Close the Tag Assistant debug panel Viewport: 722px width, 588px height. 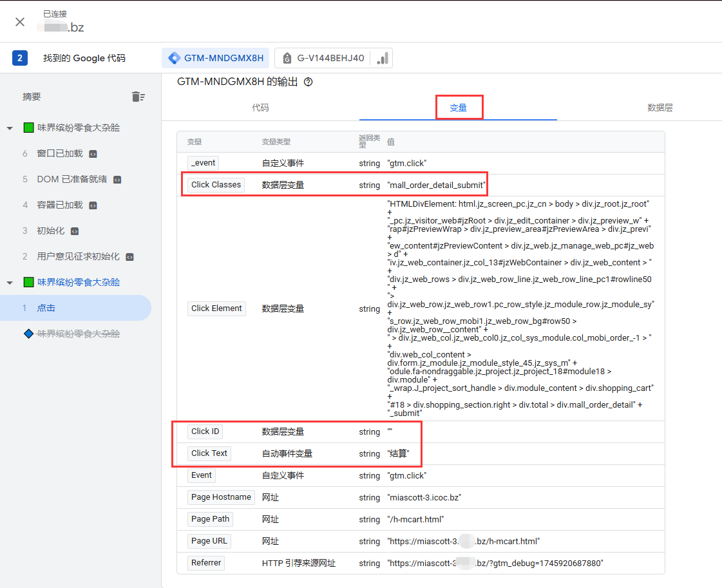pos(20,22)
